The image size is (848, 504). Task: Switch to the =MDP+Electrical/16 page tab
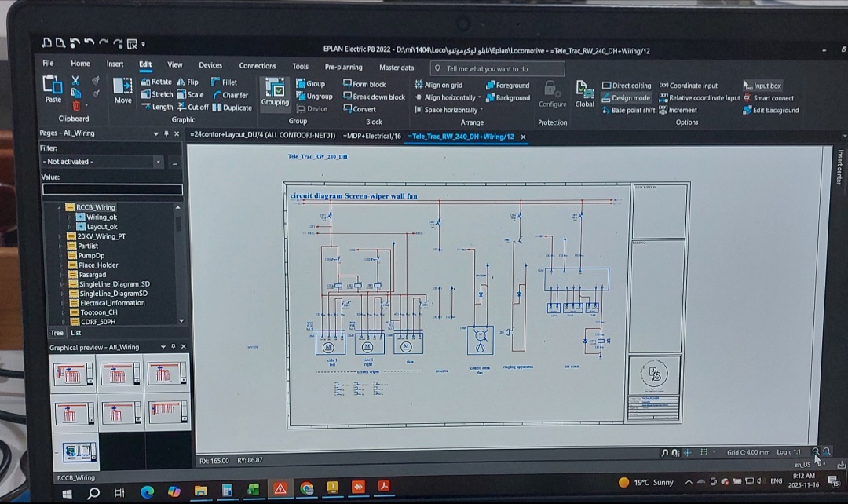pyautogui.click(x=371, y=137)
